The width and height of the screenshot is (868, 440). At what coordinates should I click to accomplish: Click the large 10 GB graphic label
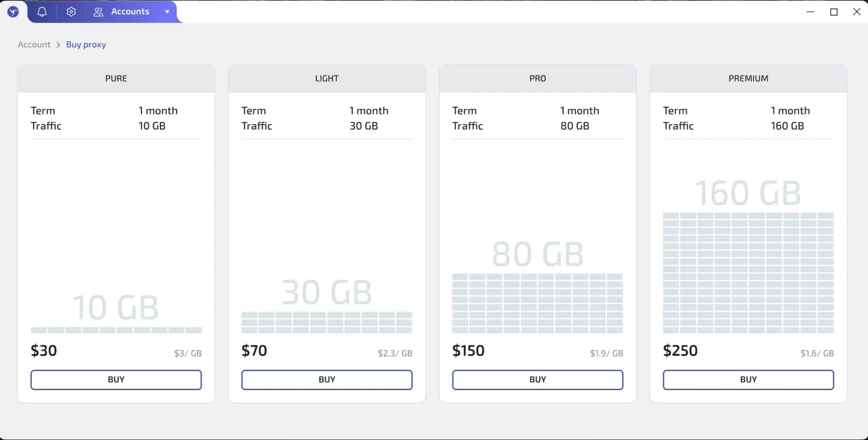point(116,307)
